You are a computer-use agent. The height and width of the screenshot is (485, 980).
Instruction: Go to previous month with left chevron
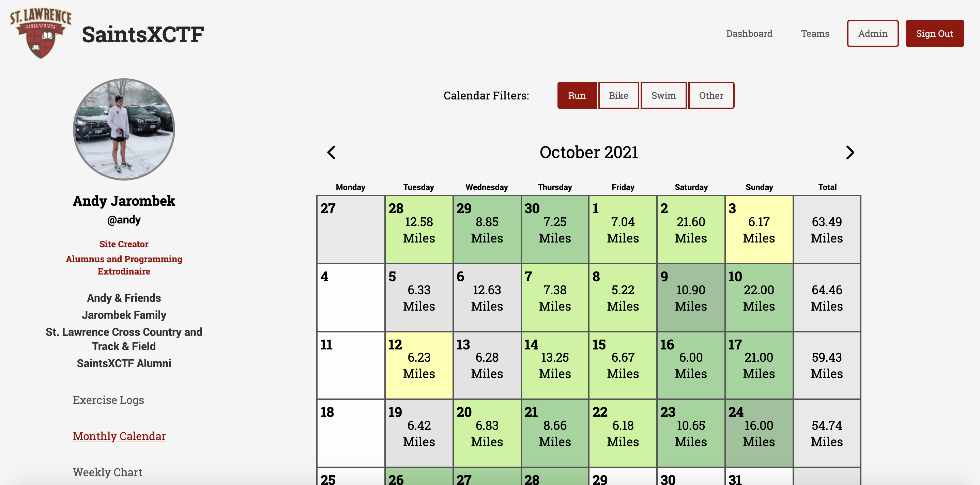point(331,153)
